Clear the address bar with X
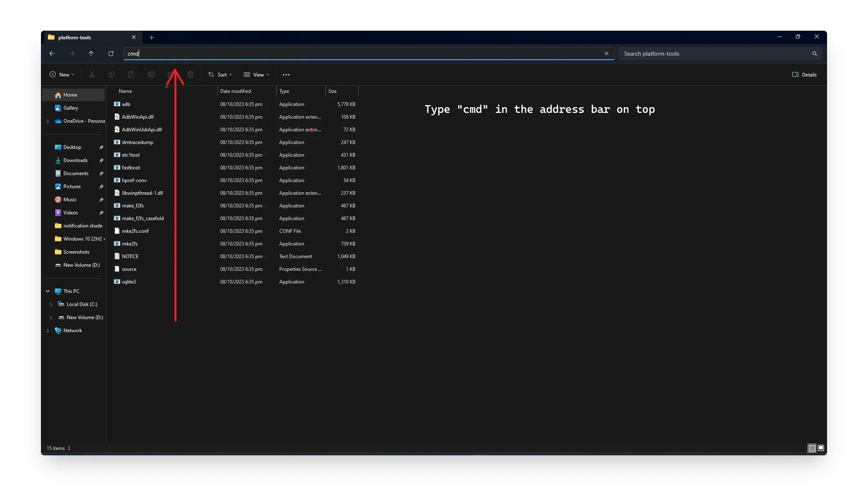The image size is (868, 486). click(x=606, y=54)
